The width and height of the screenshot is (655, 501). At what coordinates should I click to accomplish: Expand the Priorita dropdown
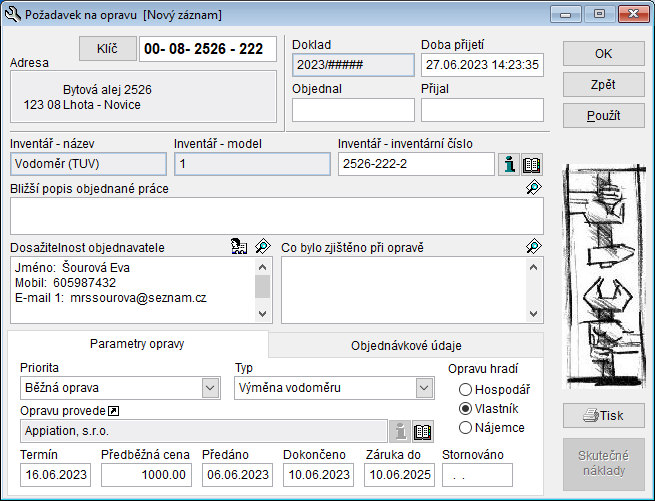pos(210,387)
